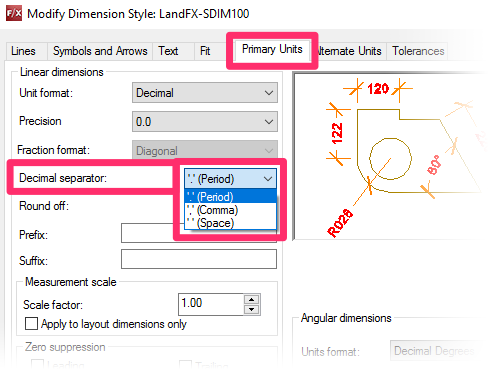The height and width of the screenshot is (376, 491).
Task: Click the Land F/X logo icon in title bar
Action: click(14, 14)
